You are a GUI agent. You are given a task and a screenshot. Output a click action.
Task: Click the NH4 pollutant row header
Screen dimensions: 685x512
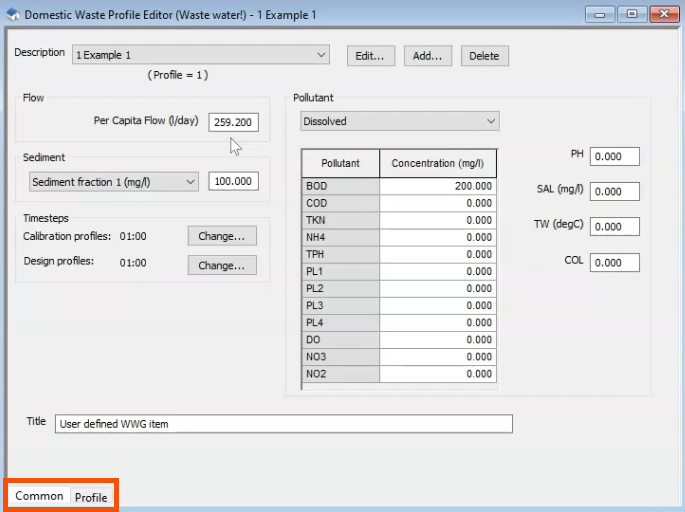(x=340, y=237)
